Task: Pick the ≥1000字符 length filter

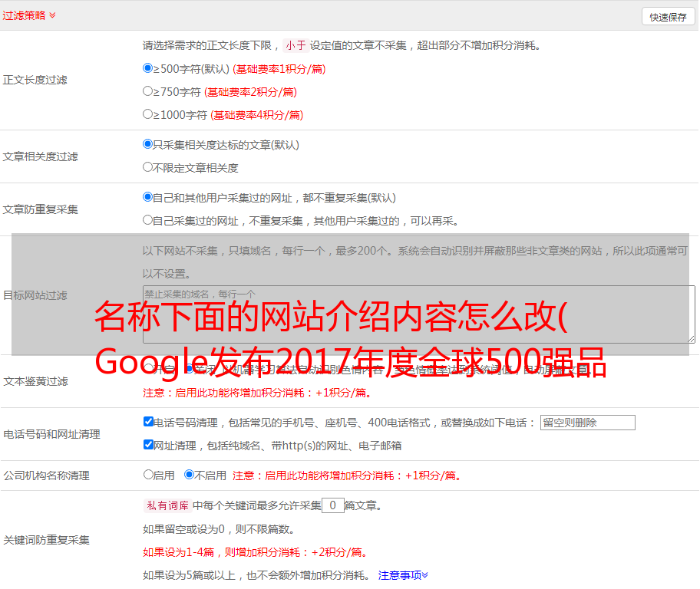Action: pos(148,114)
